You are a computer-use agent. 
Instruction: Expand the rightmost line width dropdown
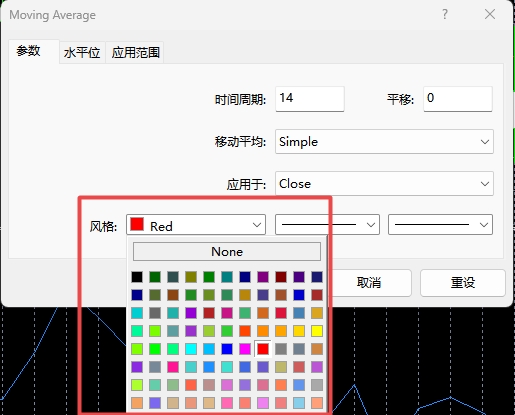pos(440,225)
